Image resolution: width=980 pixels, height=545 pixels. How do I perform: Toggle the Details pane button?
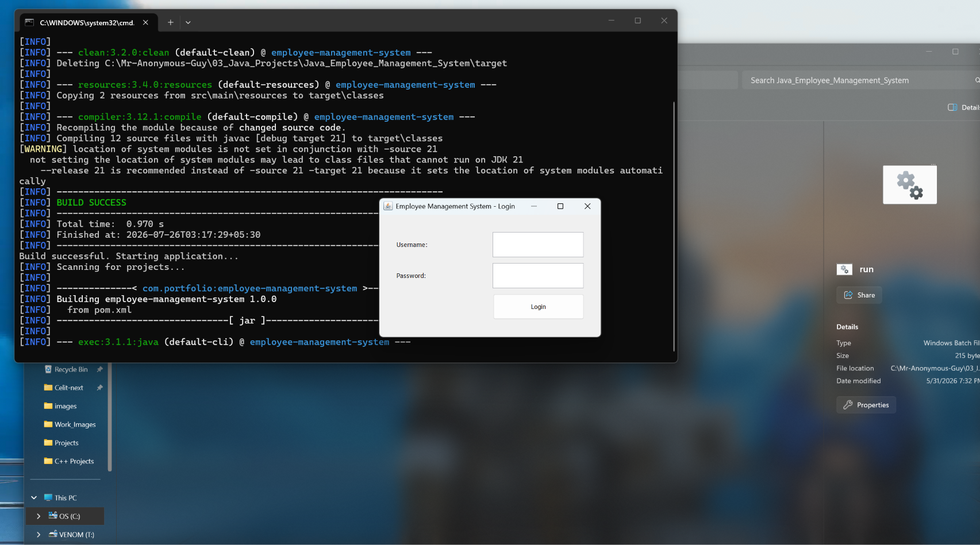(963, 107)
